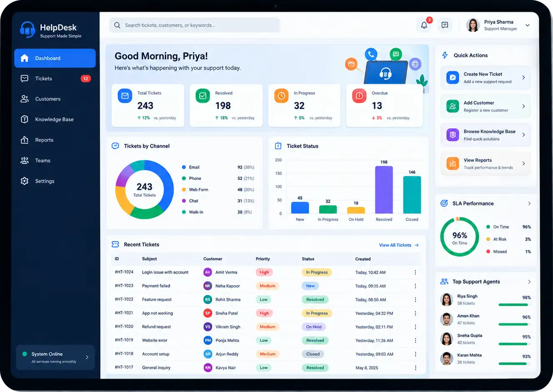The height and width of the screenshot is (392, 553).
Task: Click the HelpDesk headset logo
Action: [28, 30]
